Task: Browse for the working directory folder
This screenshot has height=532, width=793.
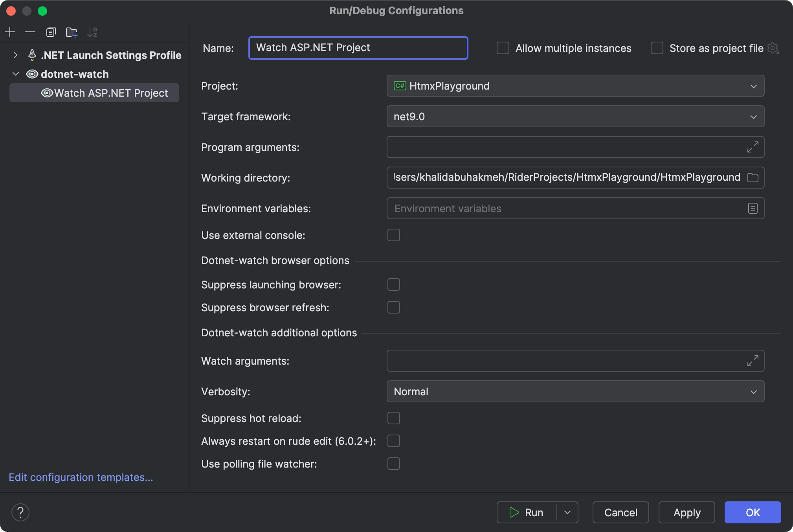Action: (753, 178)
